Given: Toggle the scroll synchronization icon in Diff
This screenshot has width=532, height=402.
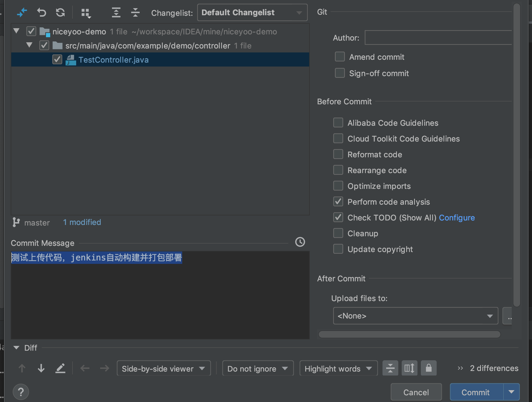Looking at the screenshot, I should coord(409,368).
